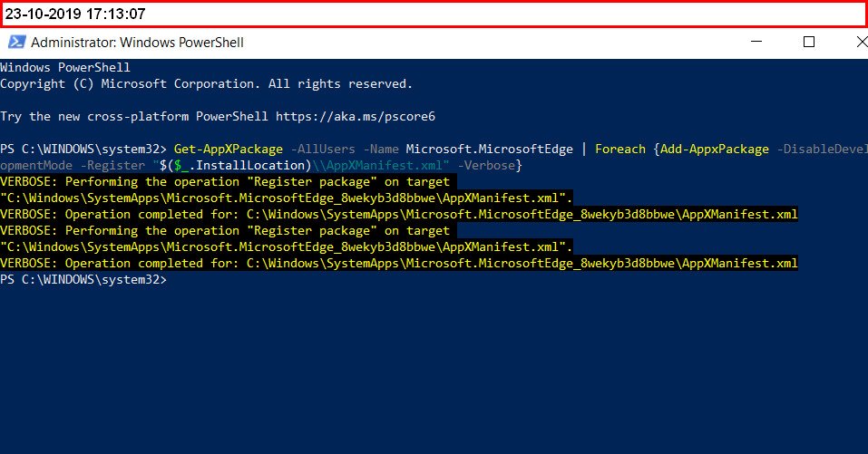Click the Foreach keyword in command
868x454 pixels.
(620, 150)
